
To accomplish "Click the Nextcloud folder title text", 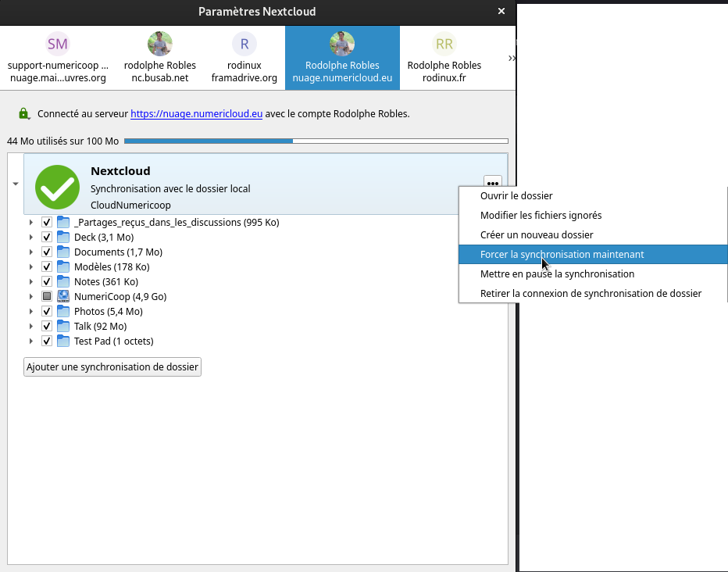I will coord(120,171).
